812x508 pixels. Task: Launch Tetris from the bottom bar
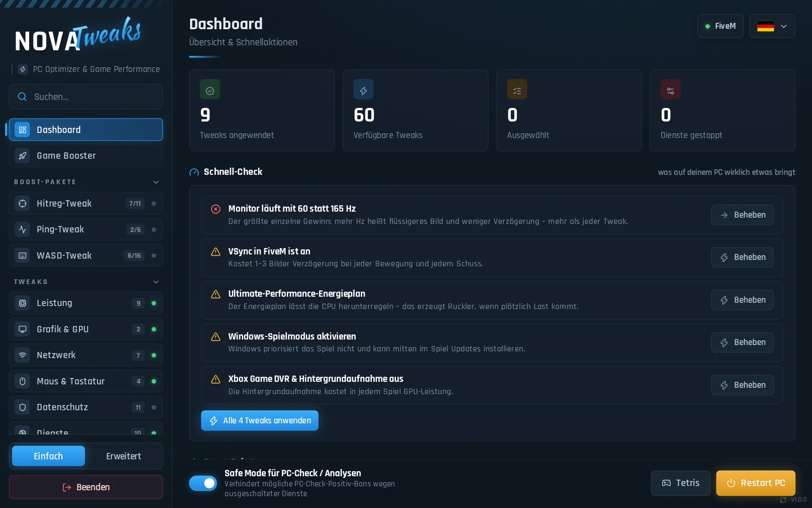[x=680, y=483]
